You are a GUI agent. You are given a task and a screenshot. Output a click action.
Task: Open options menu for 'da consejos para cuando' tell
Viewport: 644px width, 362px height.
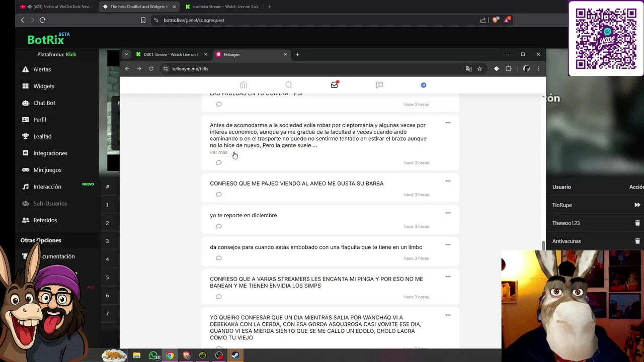pos(448,245)
